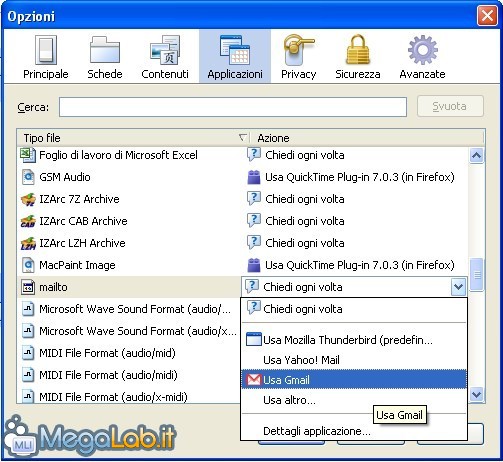Image resolution: width=503 pixels, height=462 pixels.
Task: Click the MIDI File Format (audio/x-midi) icon
Action: click(28, 396)
